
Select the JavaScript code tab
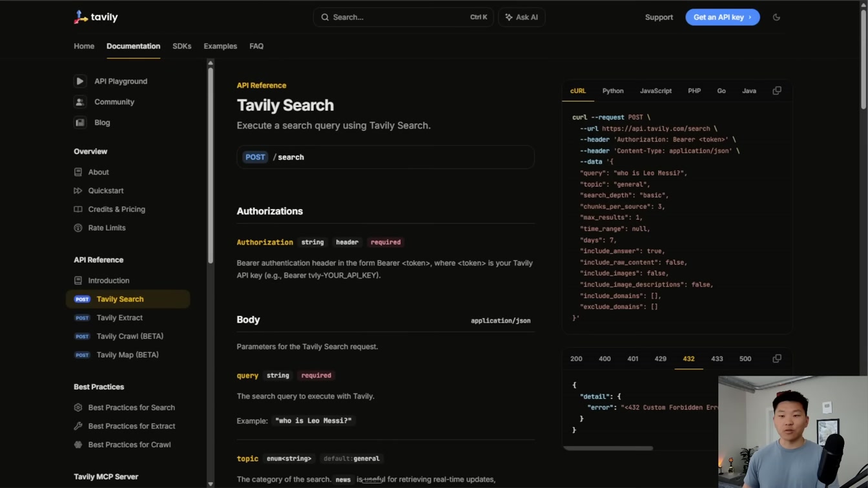click(656, 91)
